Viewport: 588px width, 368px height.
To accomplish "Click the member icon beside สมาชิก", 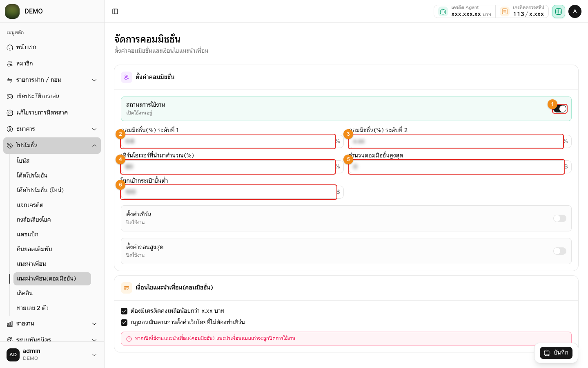I will point(10,64).
